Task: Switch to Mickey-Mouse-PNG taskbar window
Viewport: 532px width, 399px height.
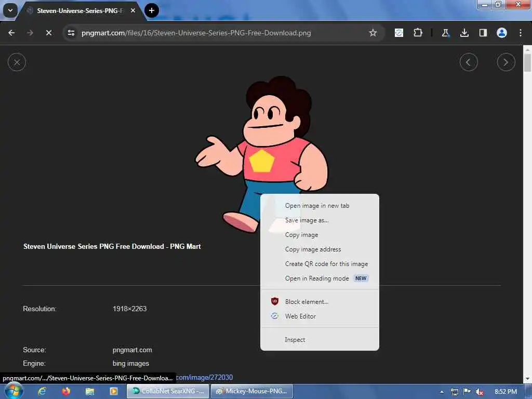Action: tap(252, 391)
